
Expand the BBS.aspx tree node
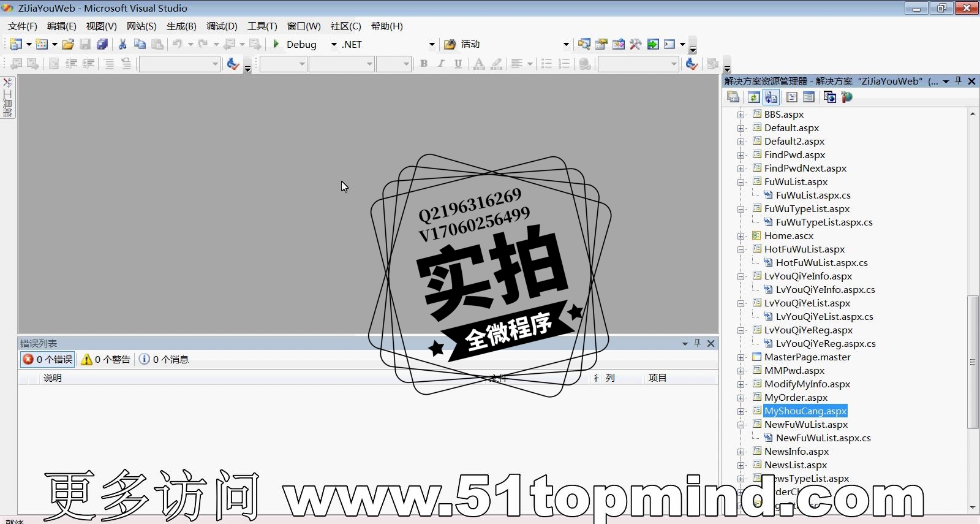[741, 115]
